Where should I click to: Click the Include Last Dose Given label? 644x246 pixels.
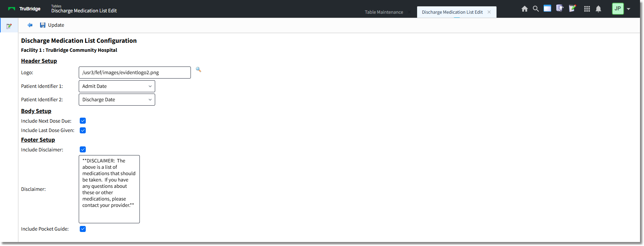48,130
